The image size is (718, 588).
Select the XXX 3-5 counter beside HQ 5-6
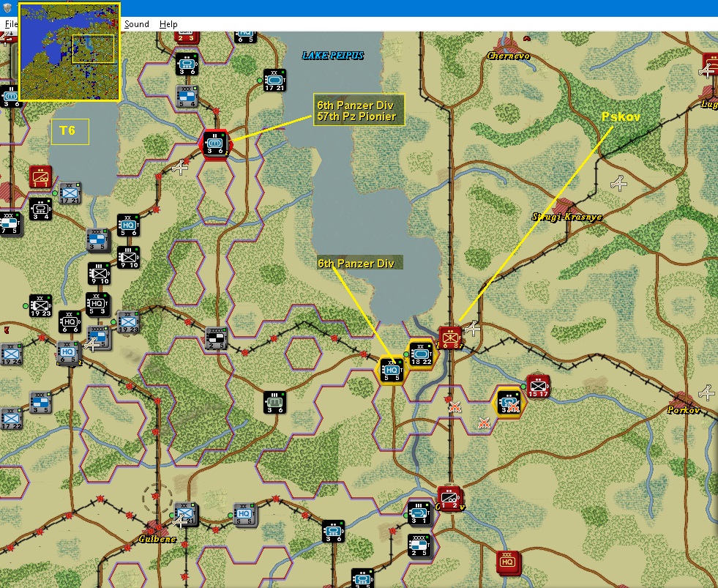point(97,239)
